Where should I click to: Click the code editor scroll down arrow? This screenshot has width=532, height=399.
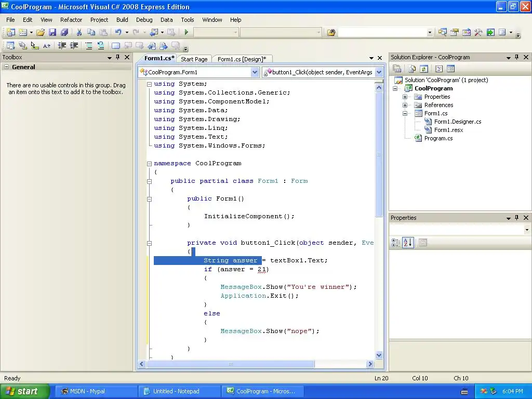pos(379,355)
